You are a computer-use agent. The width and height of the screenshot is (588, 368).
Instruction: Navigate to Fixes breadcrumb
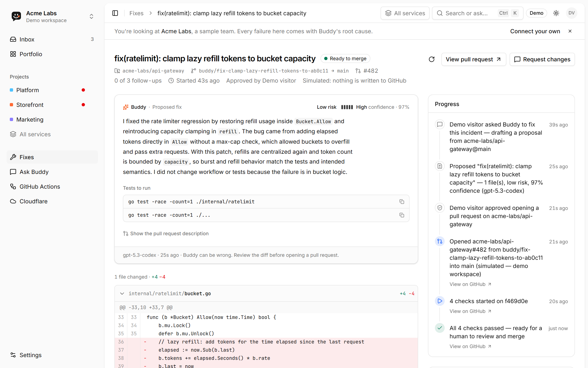click(x=136, y=13)
